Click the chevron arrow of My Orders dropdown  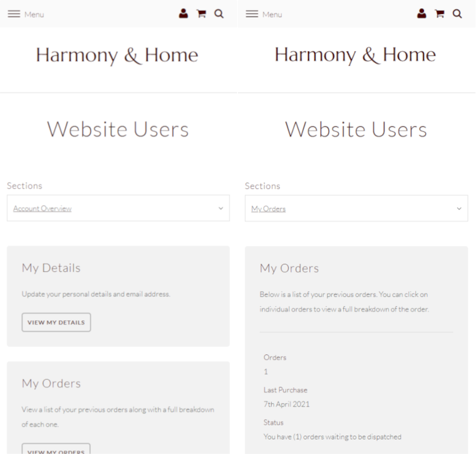(x=459, y=209)
